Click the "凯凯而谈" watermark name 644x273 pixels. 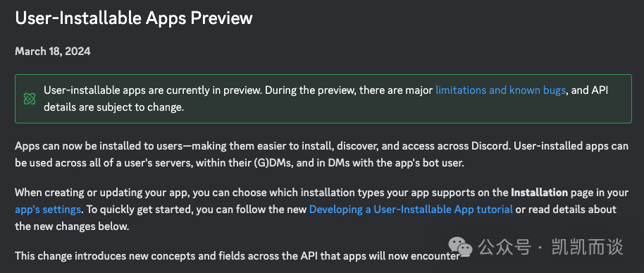point(588,247)
